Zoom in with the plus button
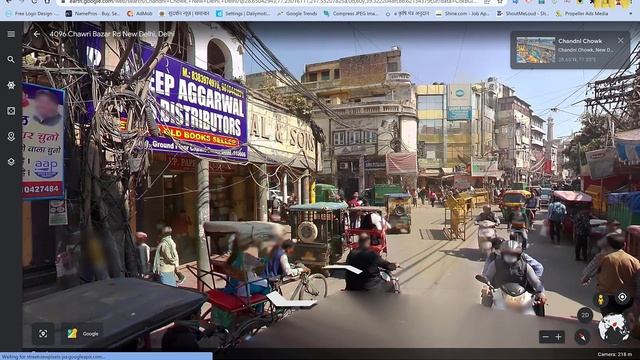 [x=558, y=337]
